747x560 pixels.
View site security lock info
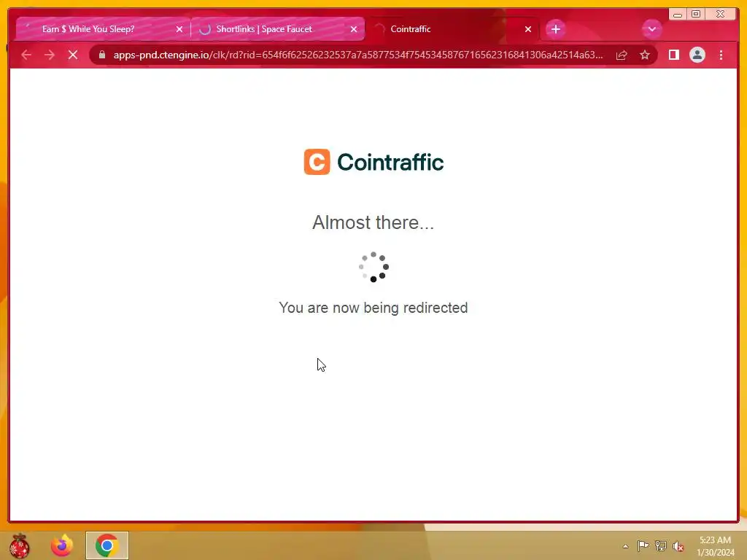pos(102,55)
